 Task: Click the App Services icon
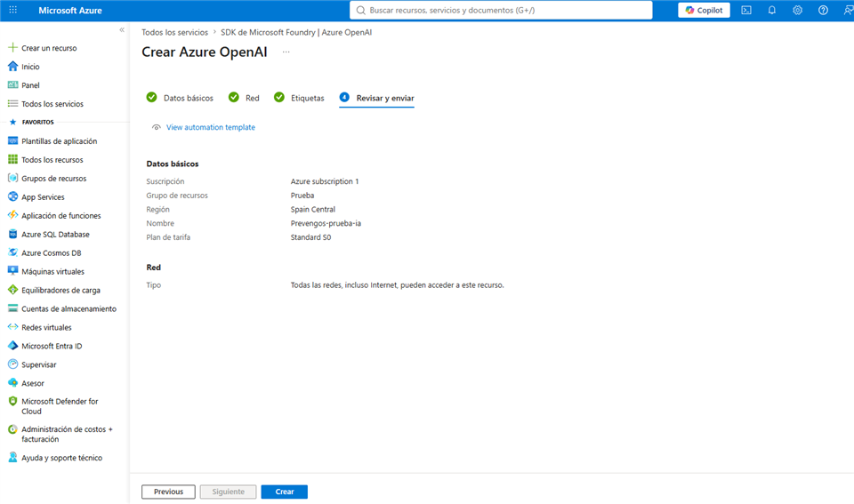click(x=12, y=196)
